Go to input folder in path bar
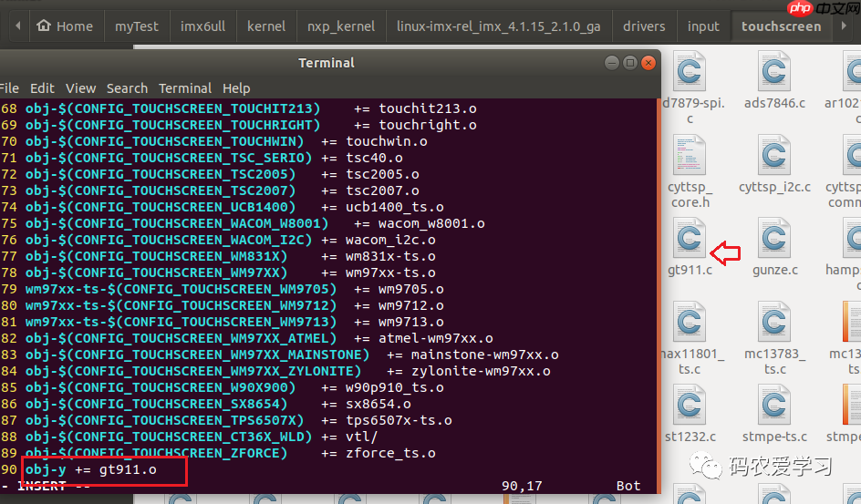 point(703,26)
